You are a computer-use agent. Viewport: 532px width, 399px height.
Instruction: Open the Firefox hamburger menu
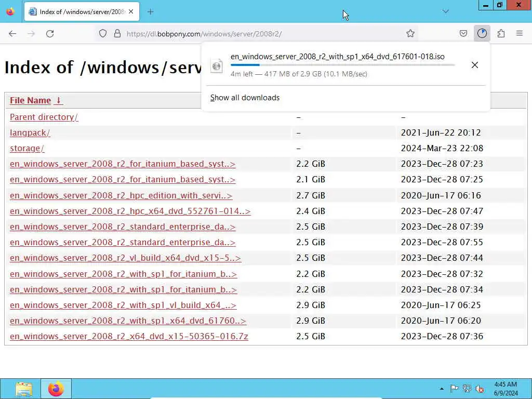[520, 34]
